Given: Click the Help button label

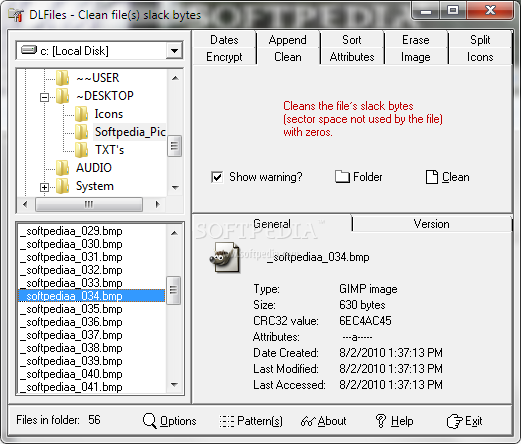Looking at the screenshot, I should pyautogui.click(x=402, y=421).
